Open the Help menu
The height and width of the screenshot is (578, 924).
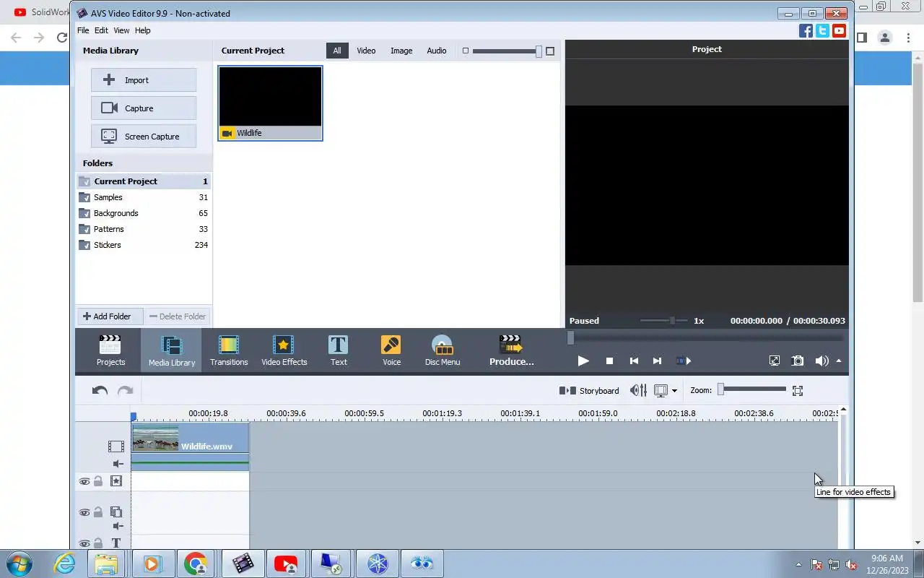(143, 30)
